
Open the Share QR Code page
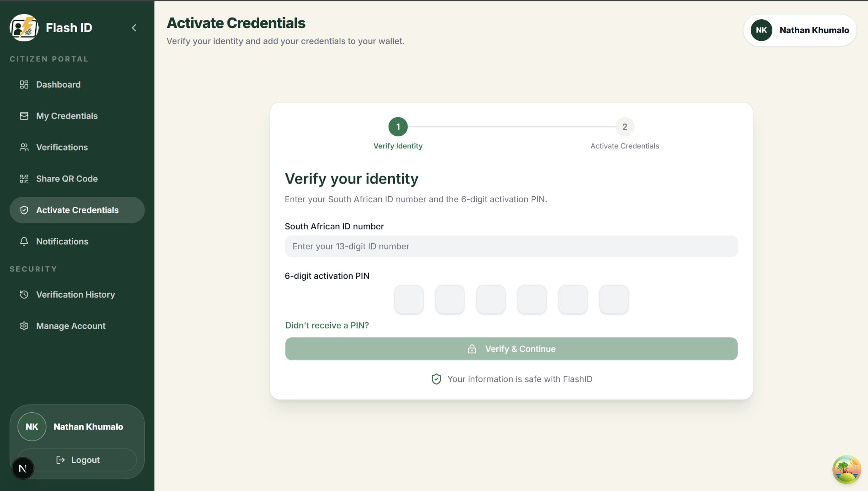(77, 179)
